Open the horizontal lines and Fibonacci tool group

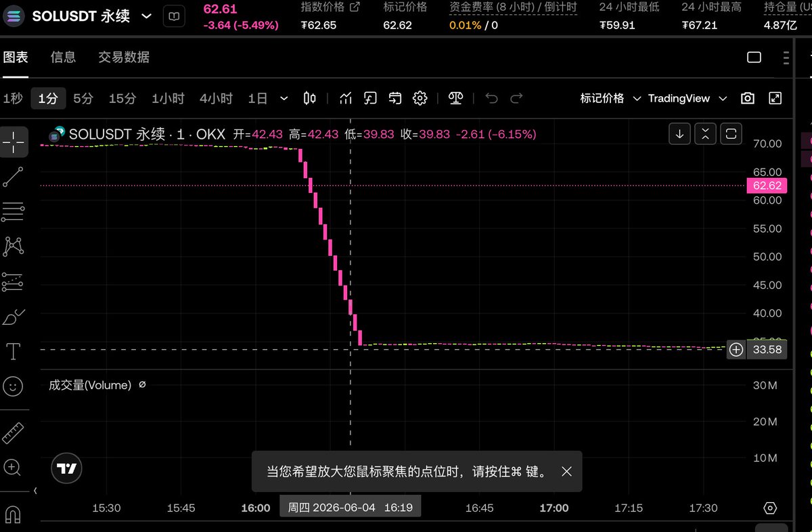tap(14, 212)
